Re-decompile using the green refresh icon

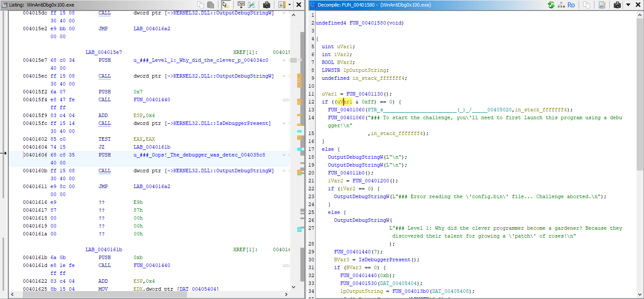pos(551,5)
